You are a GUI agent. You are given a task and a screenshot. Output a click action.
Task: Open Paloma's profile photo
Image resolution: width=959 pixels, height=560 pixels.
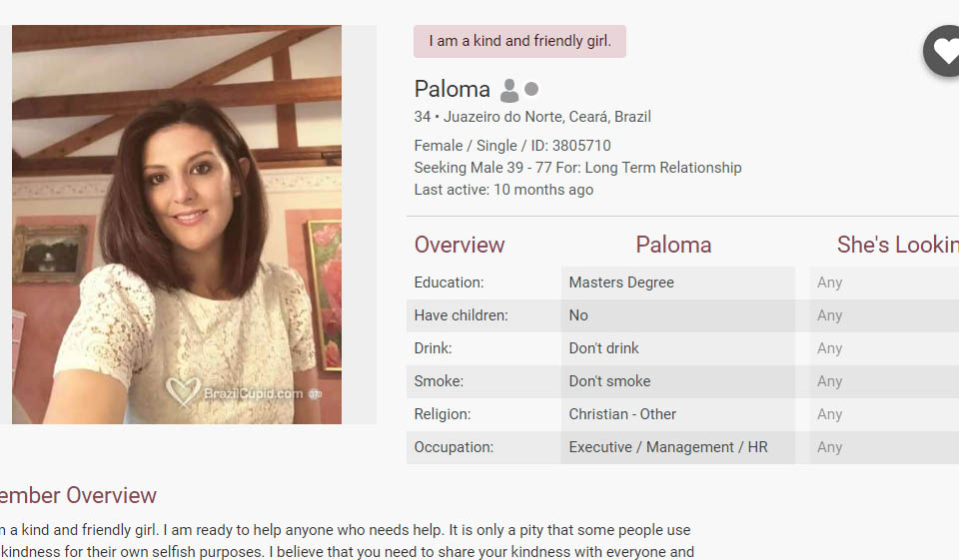(x=177, y=224)
